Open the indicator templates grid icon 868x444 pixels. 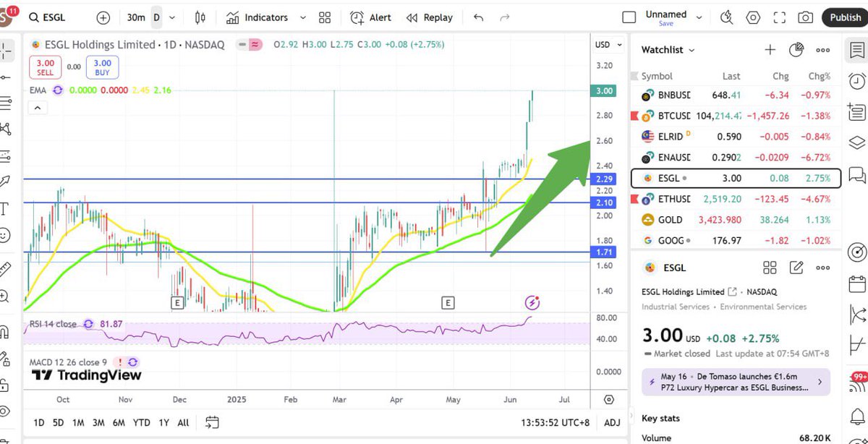(x=325, y=17)
